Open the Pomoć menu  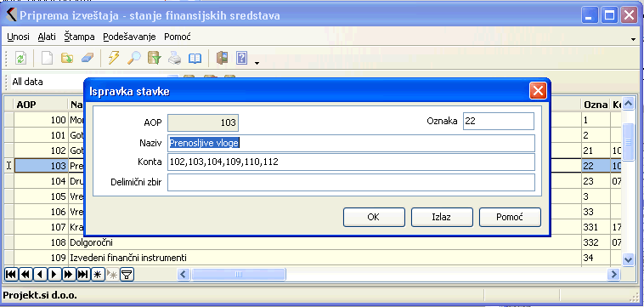[x=178, y=37]
